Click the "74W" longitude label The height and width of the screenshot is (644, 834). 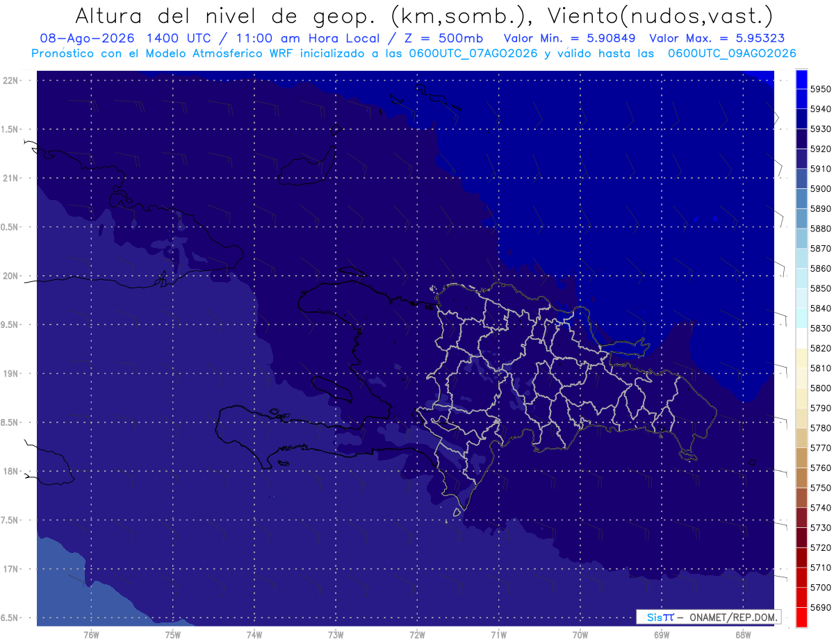[254, 635]
